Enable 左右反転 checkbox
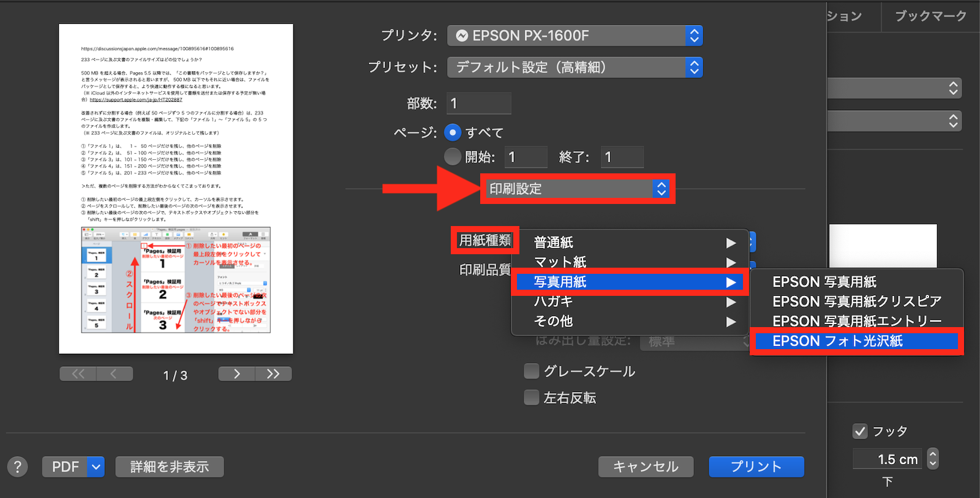 tap(532, 398)
